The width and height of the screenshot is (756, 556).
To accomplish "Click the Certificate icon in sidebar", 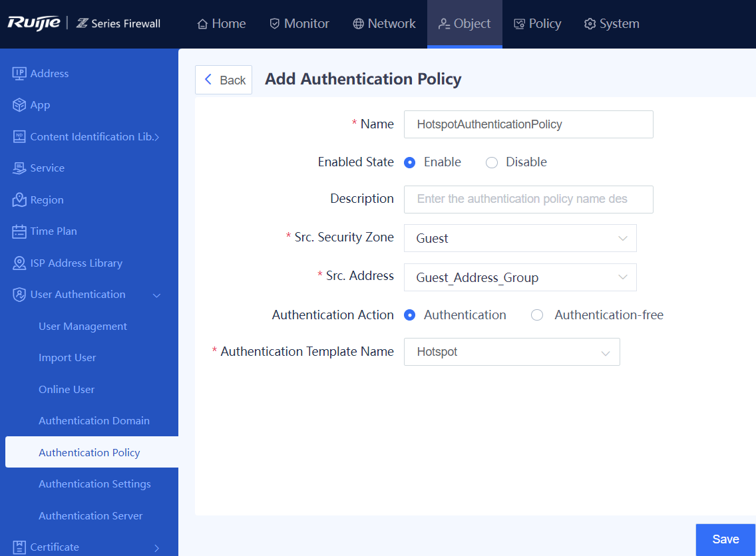I will coord(19,547).
